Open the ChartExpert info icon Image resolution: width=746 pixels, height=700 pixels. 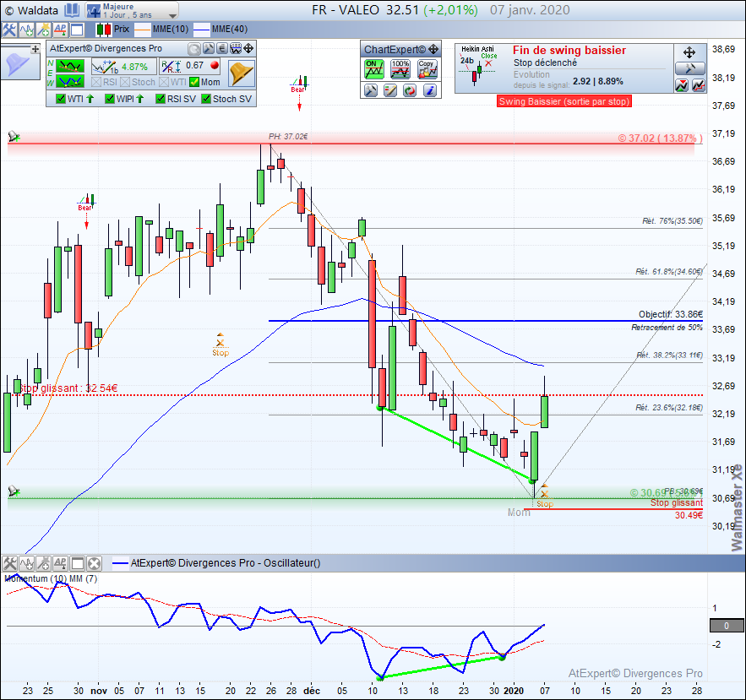[x=430, y=90]
